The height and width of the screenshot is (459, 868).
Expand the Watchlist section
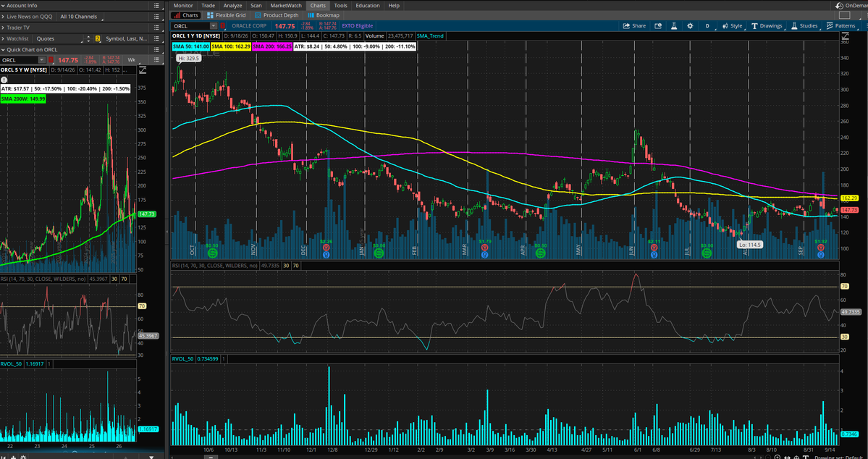point(4,39)
